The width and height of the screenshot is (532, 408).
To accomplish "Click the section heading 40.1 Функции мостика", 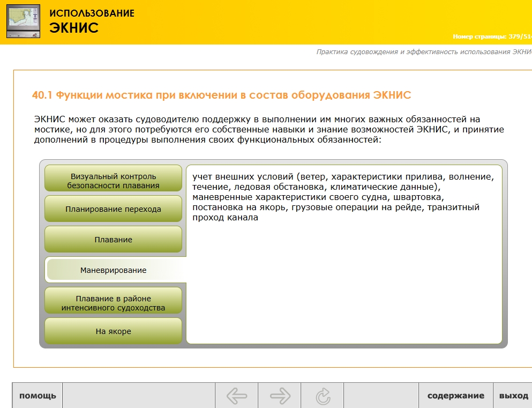I will [221, 95].
